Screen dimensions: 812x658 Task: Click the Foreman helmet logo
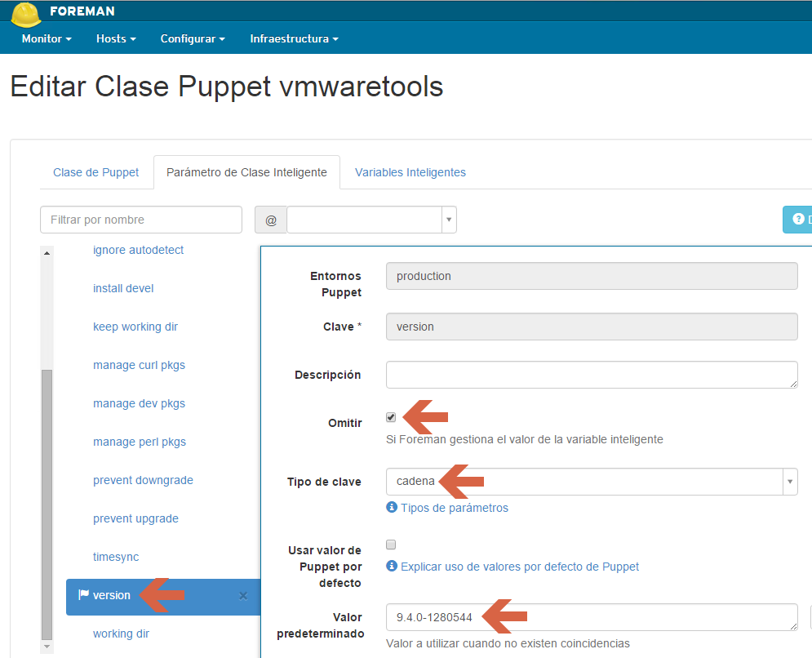tap(25, 14)
